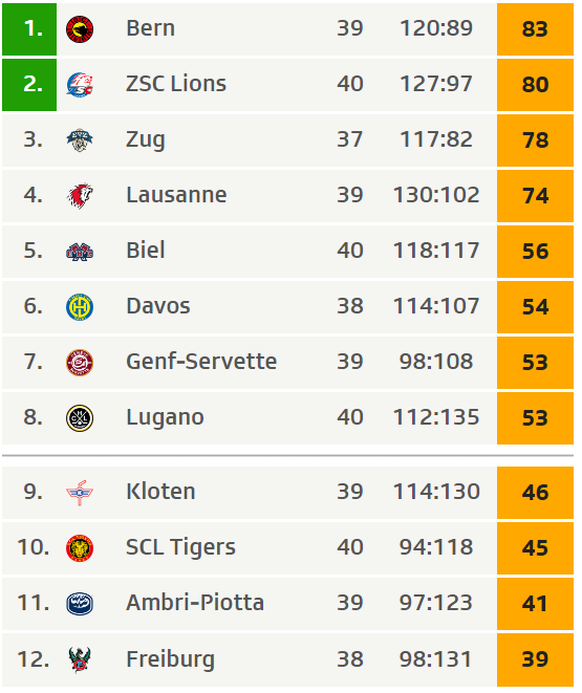
Task: Click the green rank 1 badge
Action: tap(29, 29)
